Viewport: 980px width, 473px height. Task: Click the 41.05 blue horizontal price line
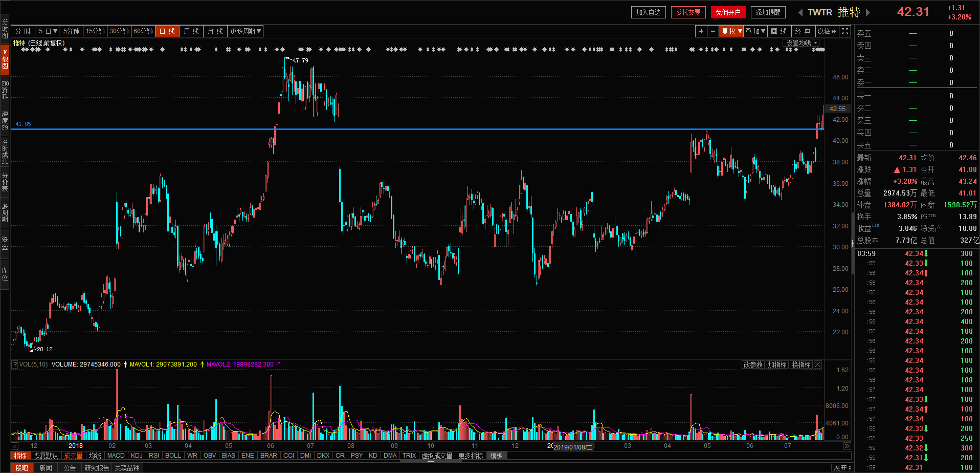point(417,129)
